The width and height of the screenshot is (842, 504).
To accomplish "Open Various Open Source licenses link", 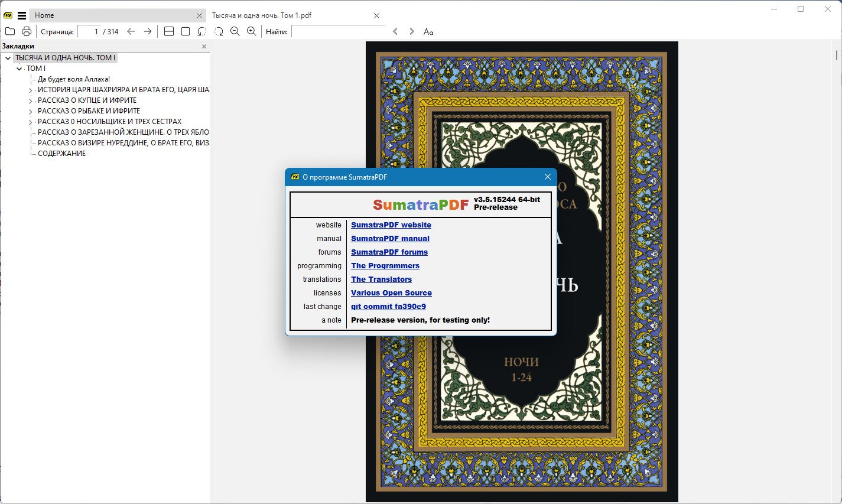I will click(391, 293).
